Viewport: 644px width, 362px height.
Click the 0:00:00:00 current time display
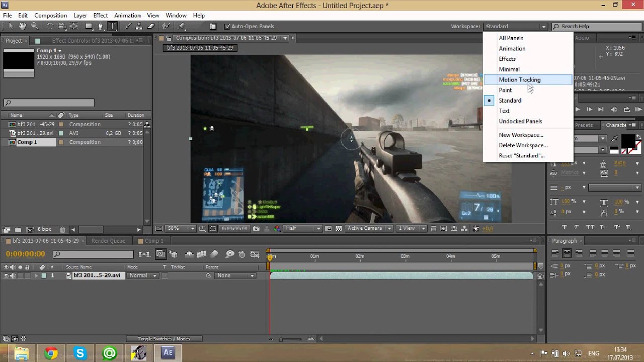coord(25,254)
